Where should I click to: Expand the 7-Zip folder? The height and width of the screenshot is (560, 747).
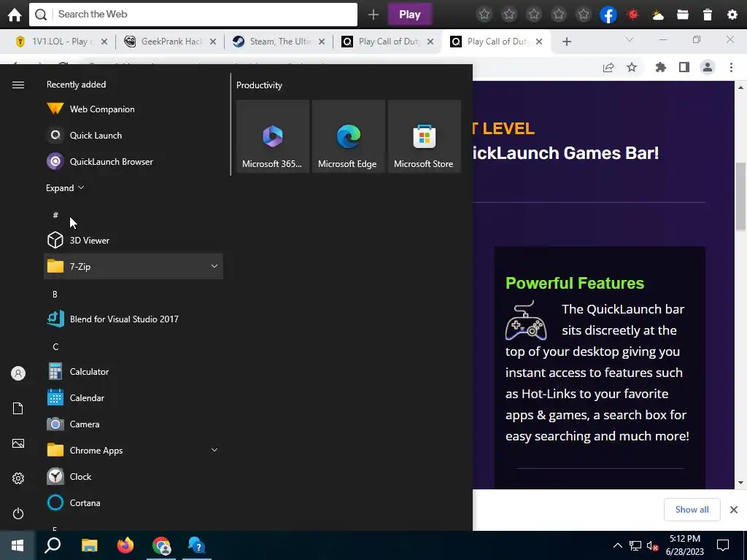(x=134, y=267)
